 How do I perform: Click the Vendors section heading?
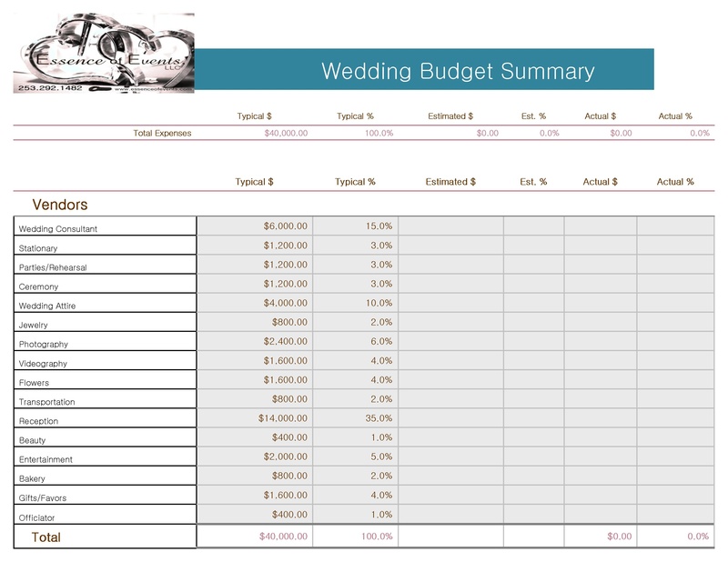[60, 205]
